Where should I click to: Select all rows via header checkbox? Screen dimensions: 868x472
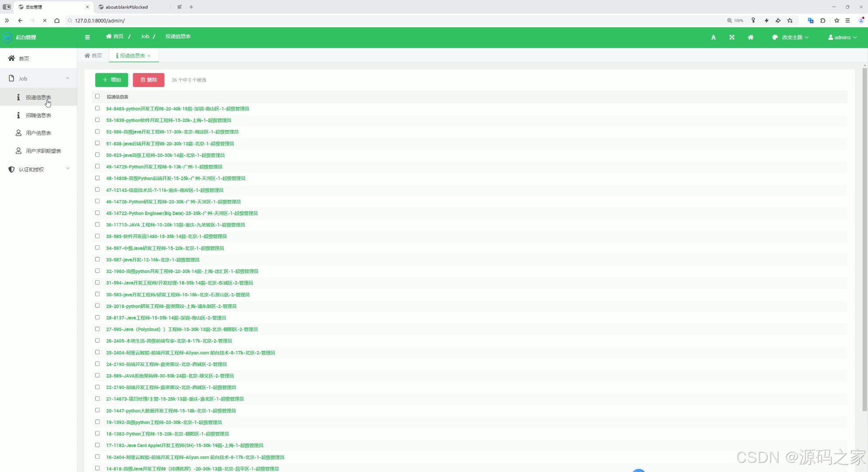[97, 96]
